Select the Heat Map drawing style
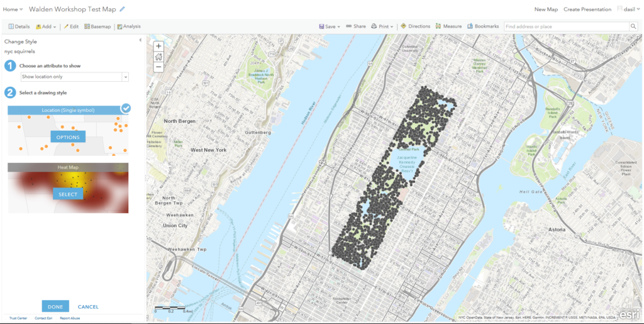The height and width of the screenshot is (324, 644). click(68, 194)
